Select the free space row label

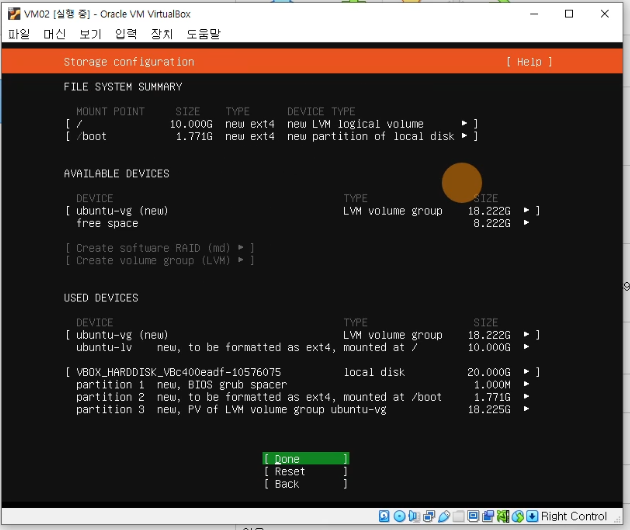tap(107, 223)
